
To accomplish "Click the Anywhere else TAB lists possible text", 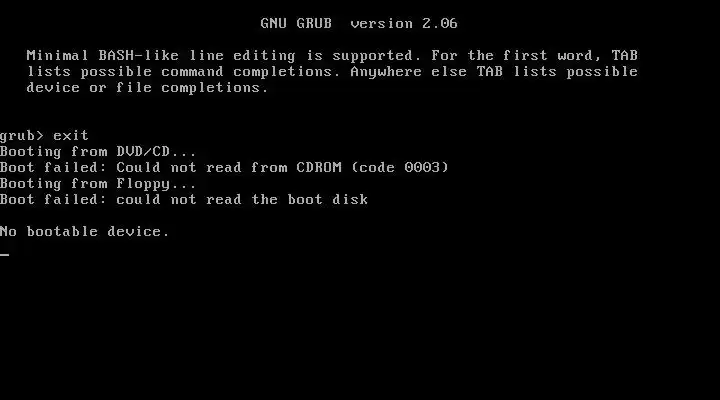I will click(x=494, y=72).
